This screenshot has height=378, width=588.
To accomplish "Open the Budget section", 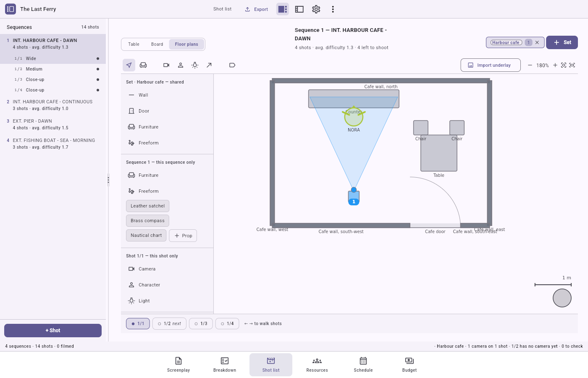I will [409, 365].
